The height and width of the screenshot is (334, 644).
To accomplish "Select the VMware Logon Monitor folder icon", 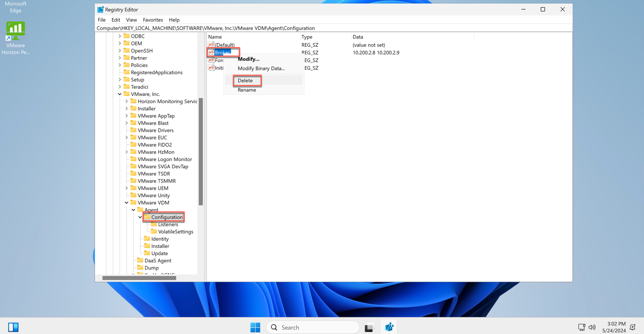I will pos(133,159).
